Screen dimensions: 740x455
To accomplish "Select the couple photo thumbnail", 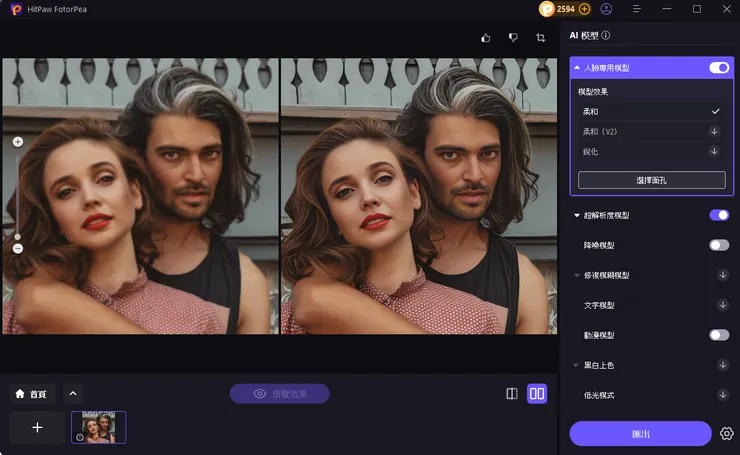I will pyautogui.click(x=99, y=427).
